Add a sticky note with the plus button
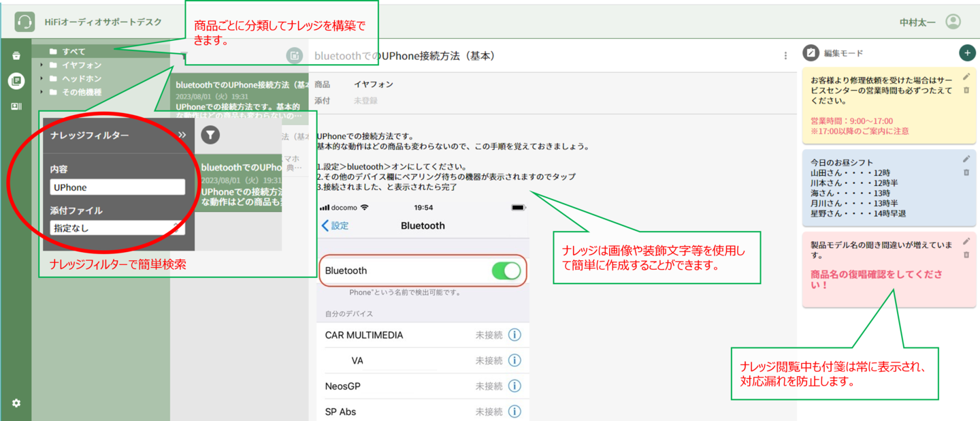980x421 pixels. pyautogui.click(x=966, y=53)
